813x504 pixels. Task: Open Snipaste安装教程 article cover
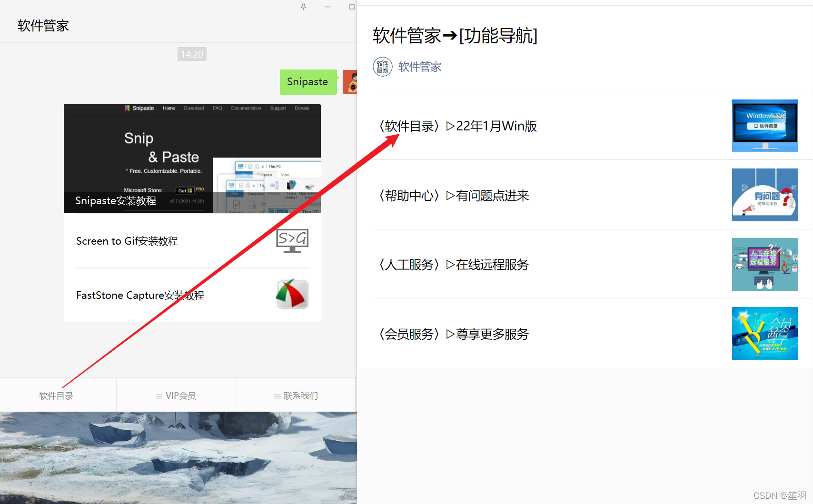(192, 158)
